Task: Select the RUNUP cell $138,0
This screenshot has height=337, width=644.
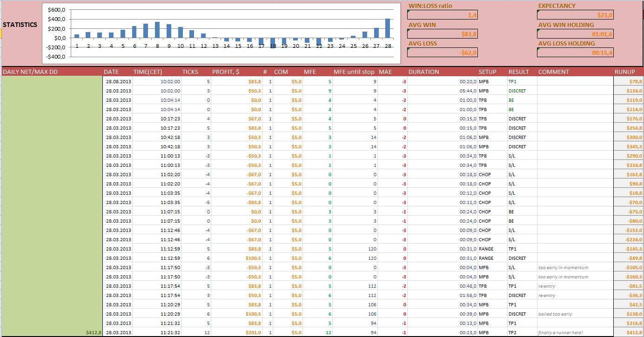Action: point(628,314)
